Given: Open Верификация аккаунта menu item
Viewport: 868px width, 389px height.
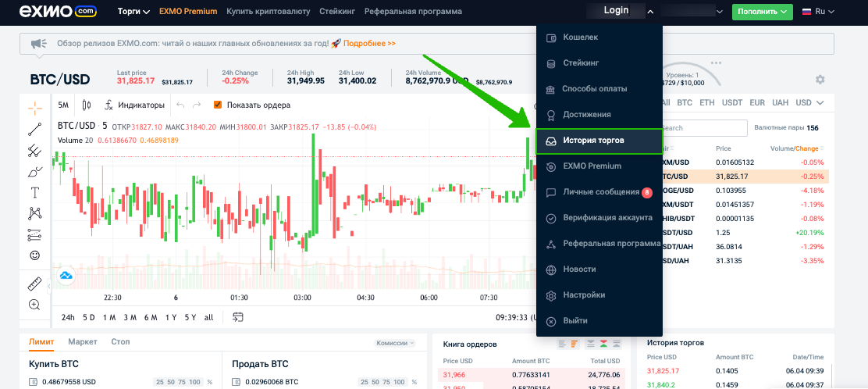Looking at the screenshot, I should tap(599, 218).
